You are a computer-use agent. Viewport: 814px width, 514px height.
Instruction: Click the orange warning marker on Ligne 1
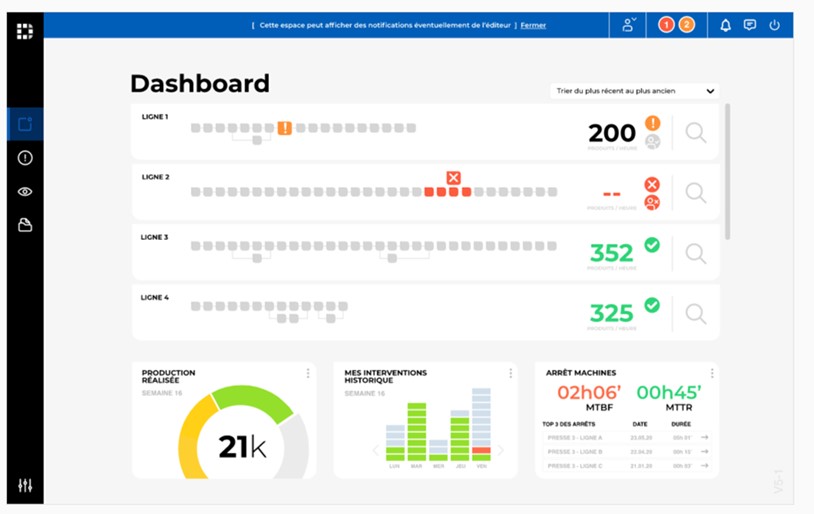tap(285, 128)
